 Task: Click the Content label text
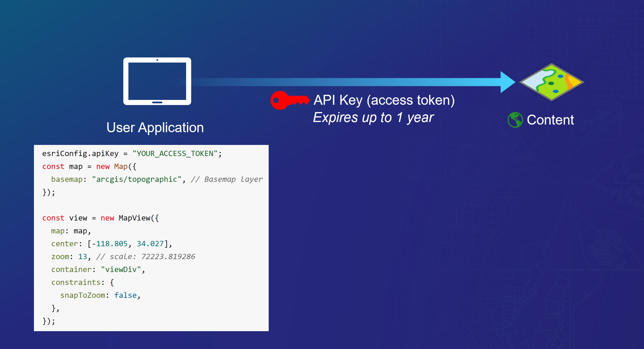point(550,120)
